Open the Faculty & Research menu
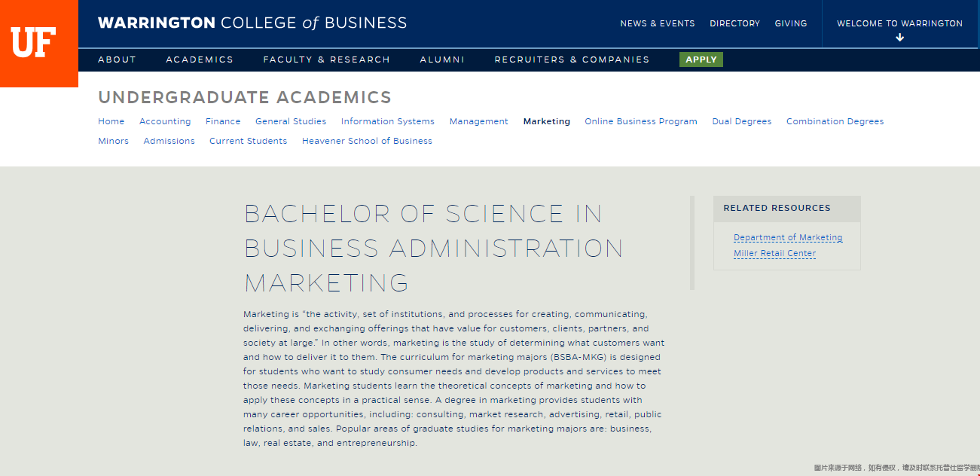The height and width of the screenshot is (476, 980). 326,59
